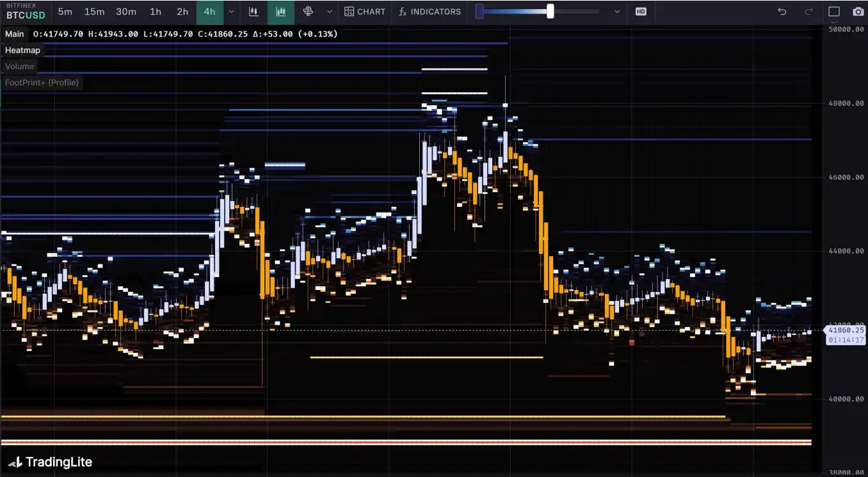The height and width of the screenshot is (477, 868).
Task: Open the layout square icon
Action: tap(833, 12)
